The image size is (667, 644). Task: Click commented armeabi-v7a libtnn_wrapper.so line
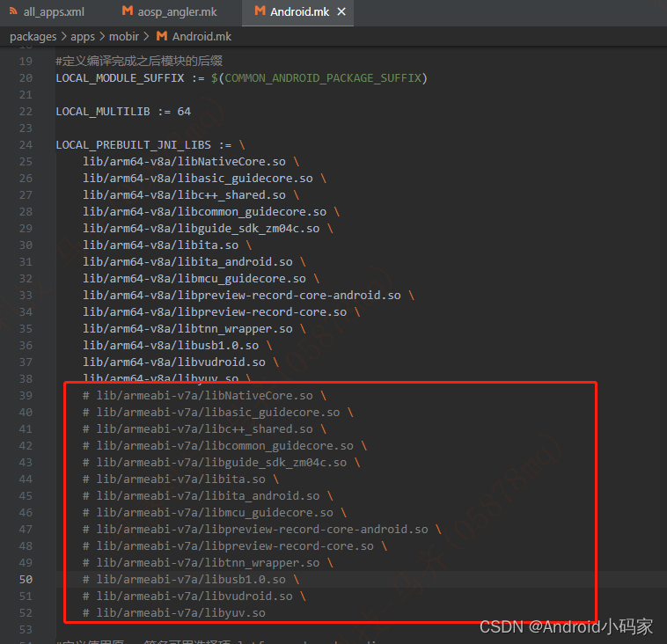click(208, 563)
